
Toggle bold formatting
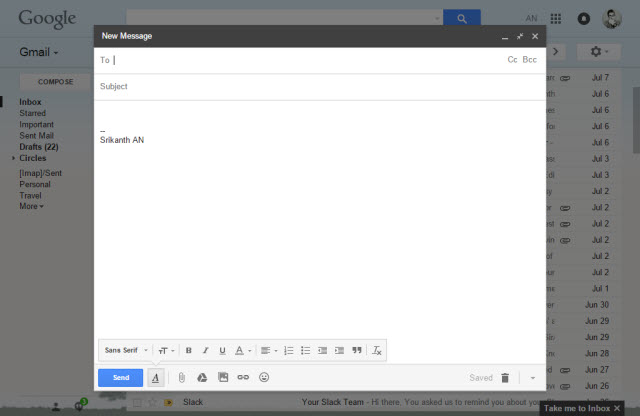pos(189,350)
